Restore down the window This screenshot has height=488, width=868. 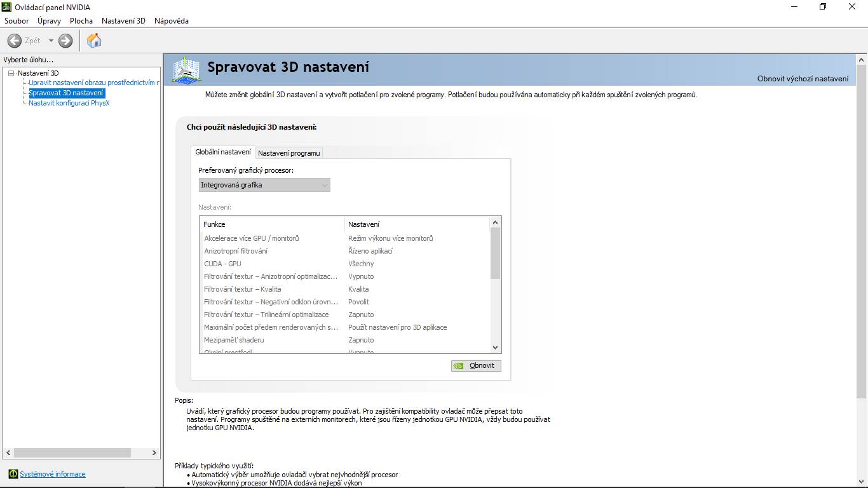[x=823, y=7]
